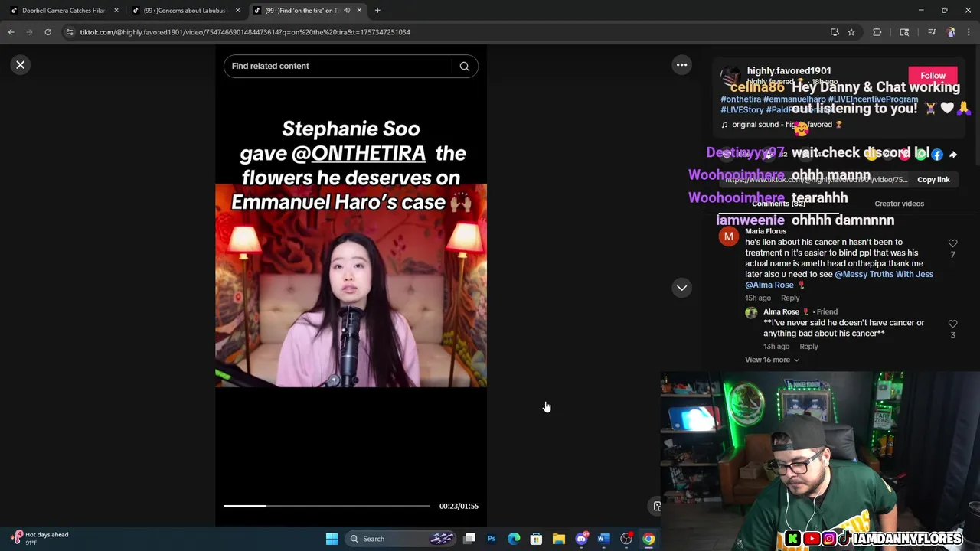
Task: Open the @Messy Truths With Jess mention
Action: pyautogui.click(x=884, y=274)
